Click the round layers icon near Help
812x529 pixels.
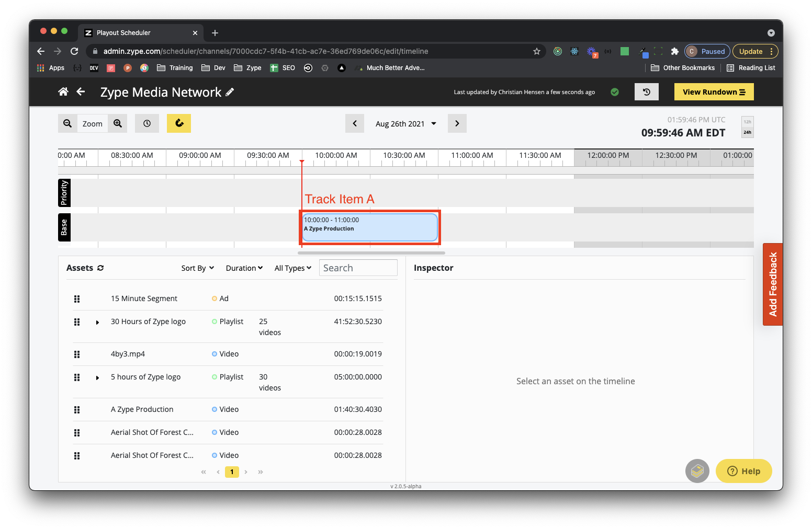pyautogui.click(x=697, y=471)
